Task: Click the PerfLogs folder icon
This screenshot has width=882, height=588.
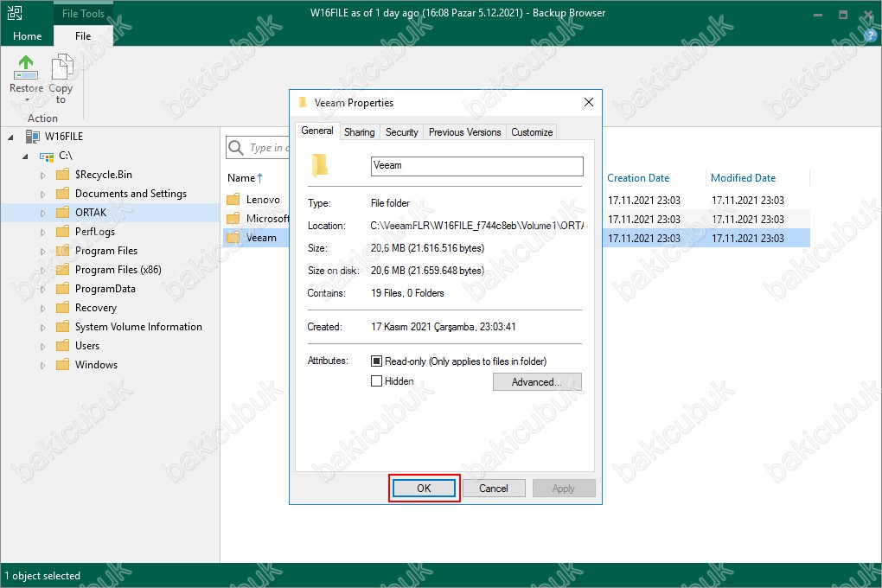Action: (63, 231)
